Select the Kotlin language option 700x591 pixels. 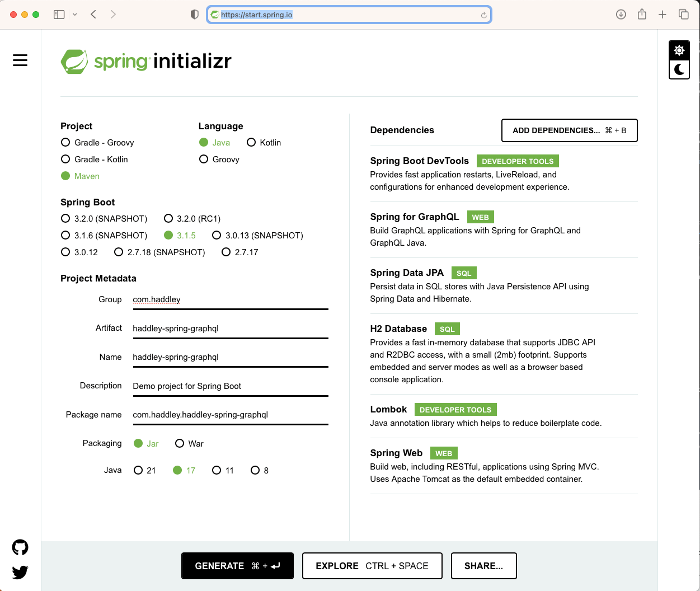pos(251,143)
